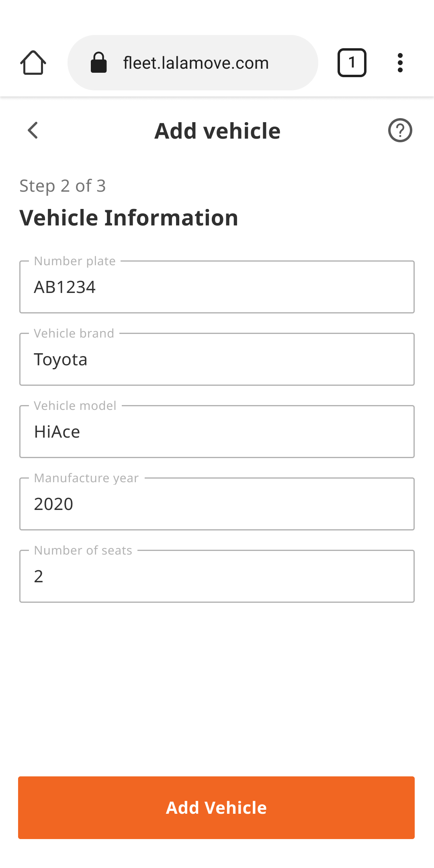Go back using the left chevron arrow
The width and height of the screenshot is (434, 868).
[x=33, y=130]
